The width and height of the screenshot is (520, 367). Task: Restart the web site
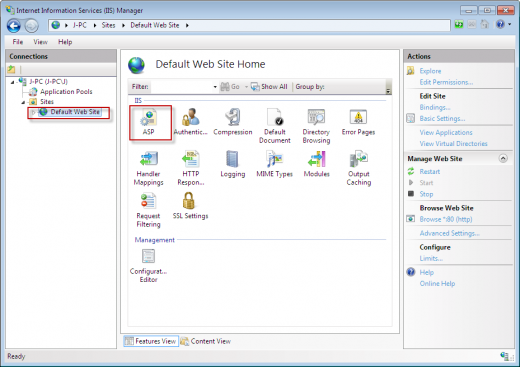click(429, 172)
